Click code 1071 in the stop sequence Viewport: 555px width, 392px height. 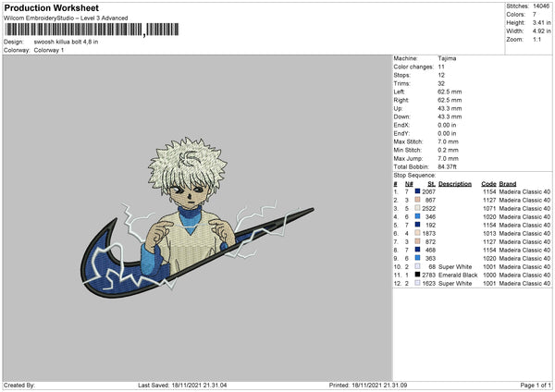click(489, 208)
